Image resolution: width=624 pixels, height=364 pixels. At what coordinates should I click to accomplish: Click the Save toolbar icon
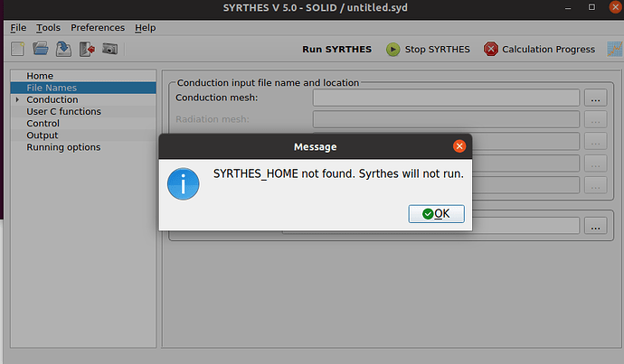click(63, 49)
